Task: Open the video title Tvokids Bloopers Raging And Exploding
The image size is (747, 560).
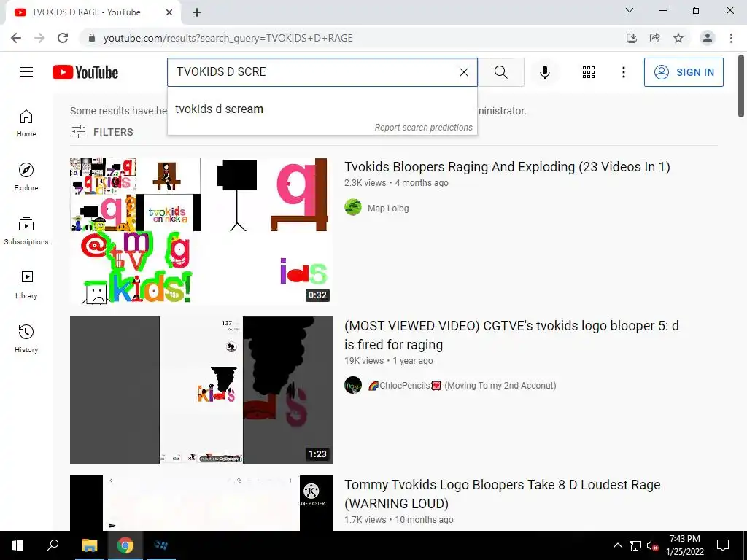Action: click(507, 167)
